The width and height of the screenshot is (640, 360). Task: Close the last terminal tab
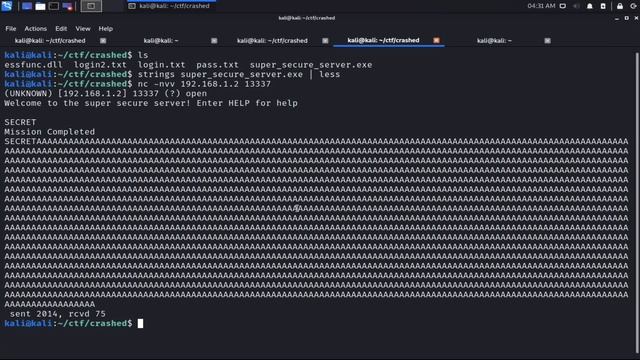click(547, 41)
